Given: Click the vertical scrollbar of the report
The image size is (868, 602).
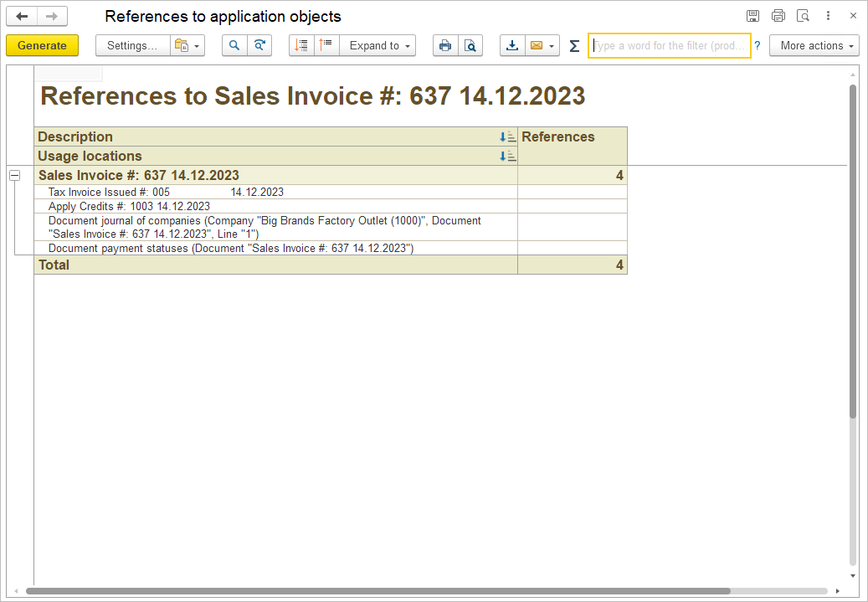Looking at the screenshot, I should [853, 251].
